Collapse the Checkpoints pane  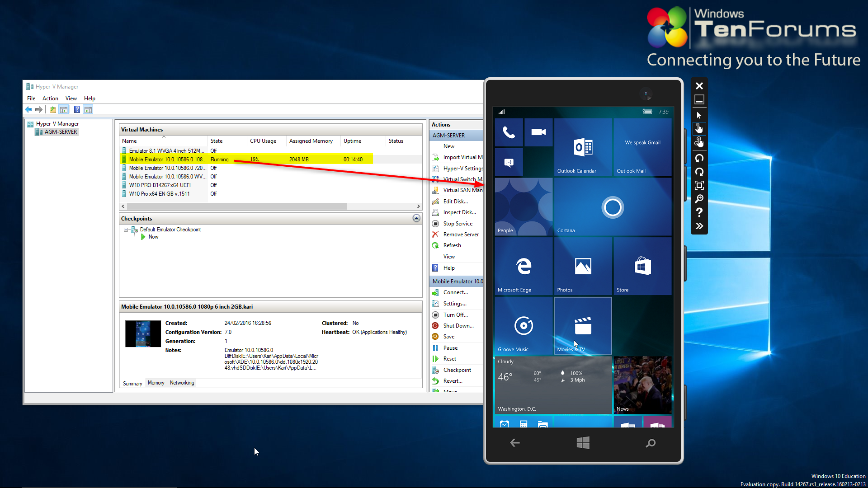tap(416, 218)
